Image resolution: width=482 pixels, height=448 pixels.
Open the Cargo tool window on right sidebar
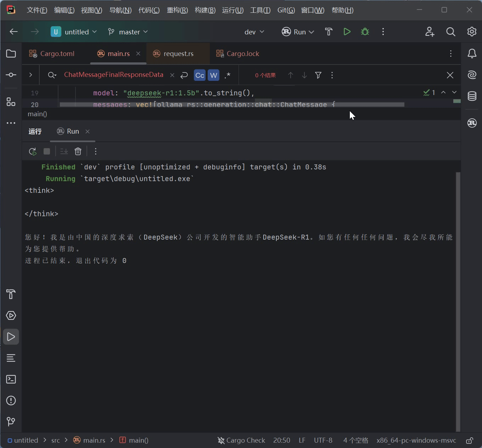472,123
